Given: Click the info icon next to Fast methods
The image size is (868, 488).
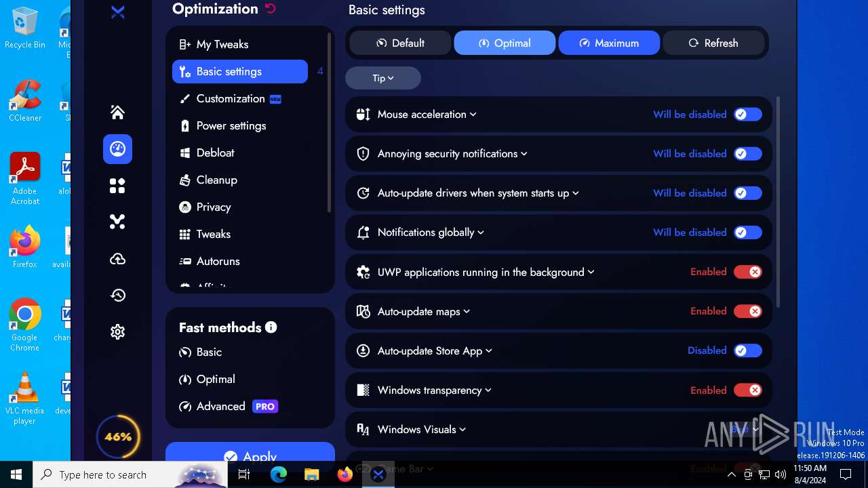Looking at the screenshot, I should (x=271, y=327).
